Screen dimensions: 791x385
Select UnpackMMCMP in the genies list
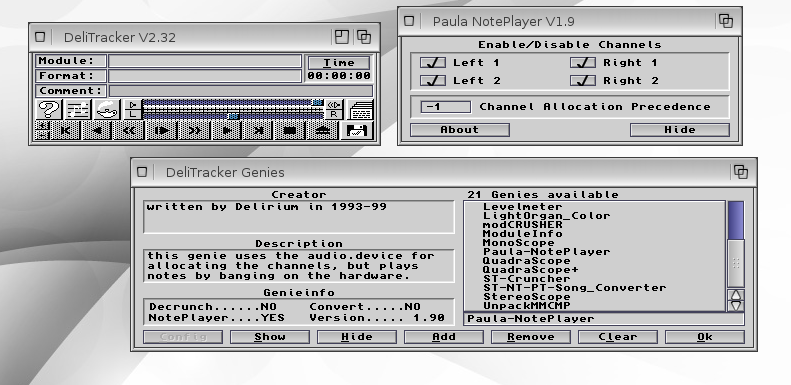point(594,306)
